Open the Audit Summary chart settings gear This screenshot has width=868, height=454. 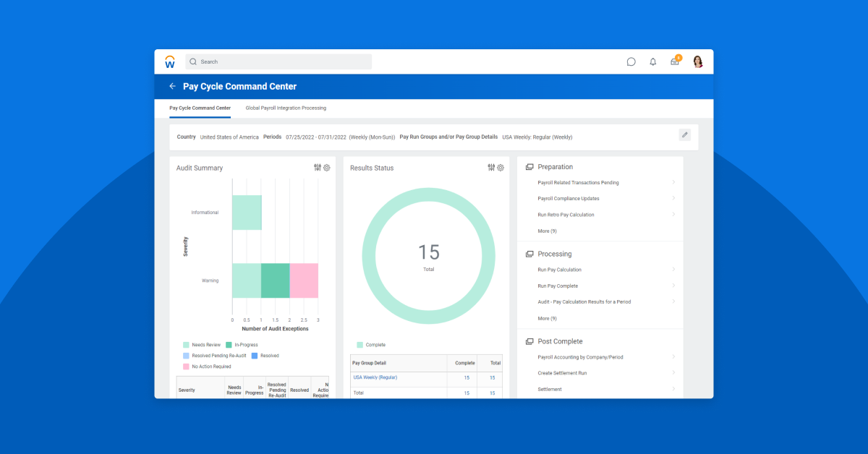[326, 167]
